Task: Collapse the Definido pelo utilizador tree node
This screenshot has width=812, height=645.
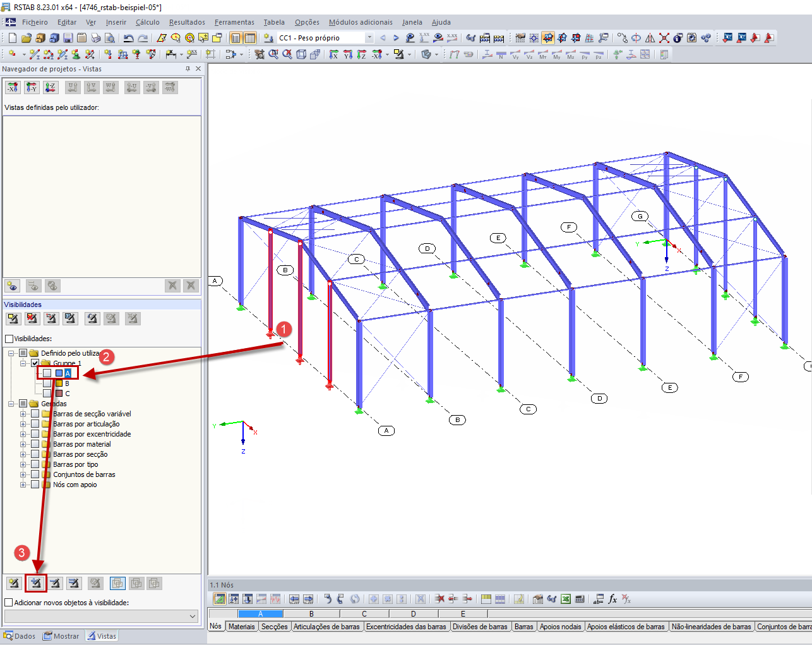Action: pos(11,353)
